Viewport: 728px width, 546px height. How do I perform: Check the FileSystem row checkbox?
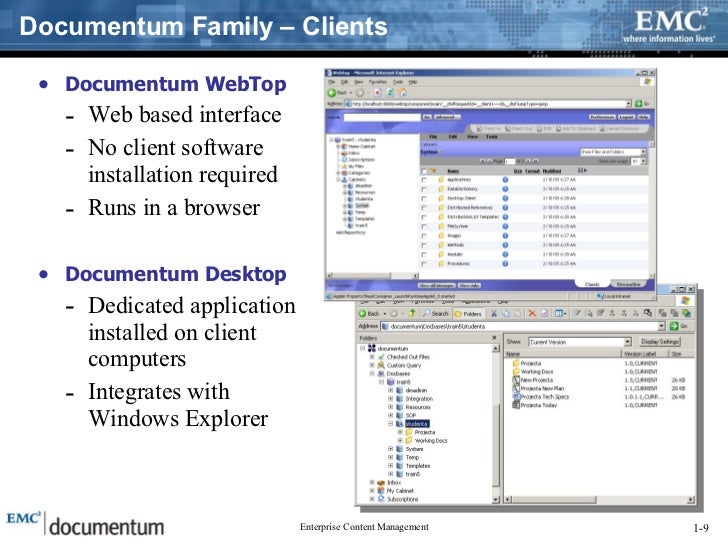pos(424,227)
